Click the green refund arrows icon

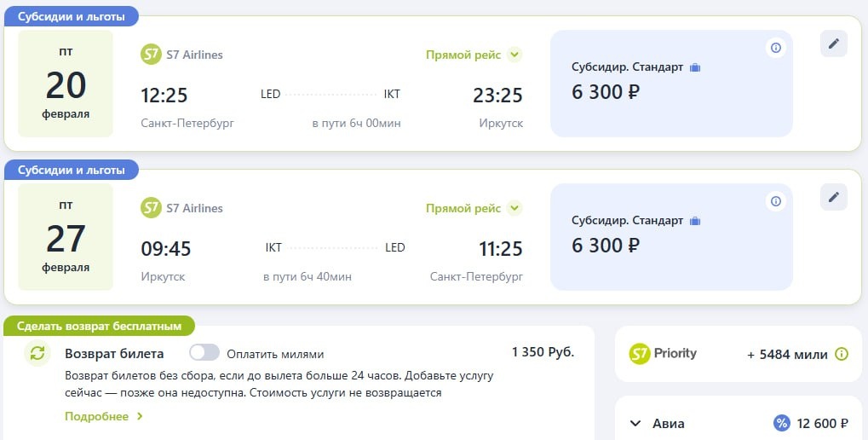click(x=37, y=354)
